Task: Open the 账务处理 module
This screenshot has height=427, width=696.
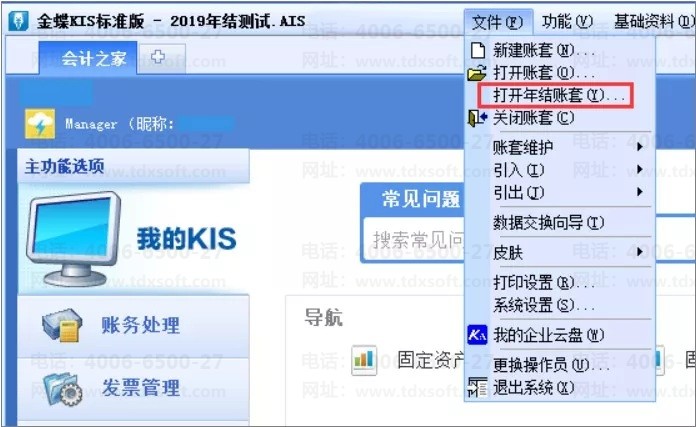Action: (x=141, y=325)
